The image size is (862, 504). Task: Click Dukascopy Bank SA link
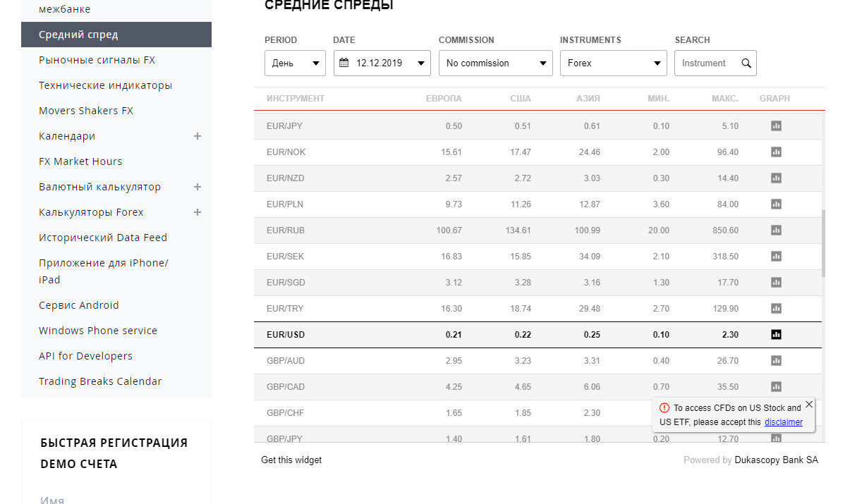(x=776, y=460)
